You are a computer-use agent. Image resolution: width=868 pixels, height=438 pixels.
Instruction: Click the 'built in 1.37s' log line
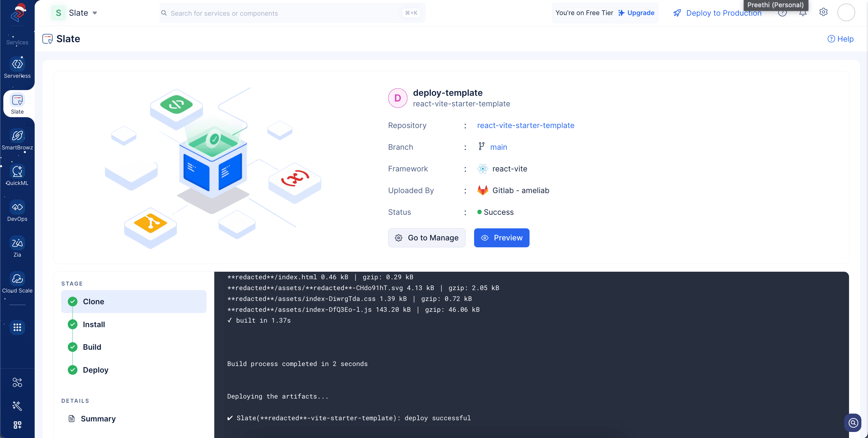pos(259,321)
